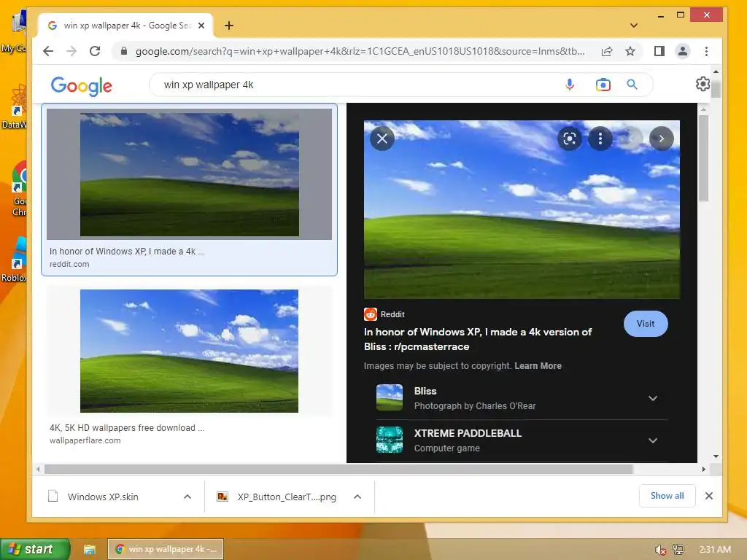747x560 pixels.
Task: Bookmark this page with the star icon
Action: [x=630, y=51]
